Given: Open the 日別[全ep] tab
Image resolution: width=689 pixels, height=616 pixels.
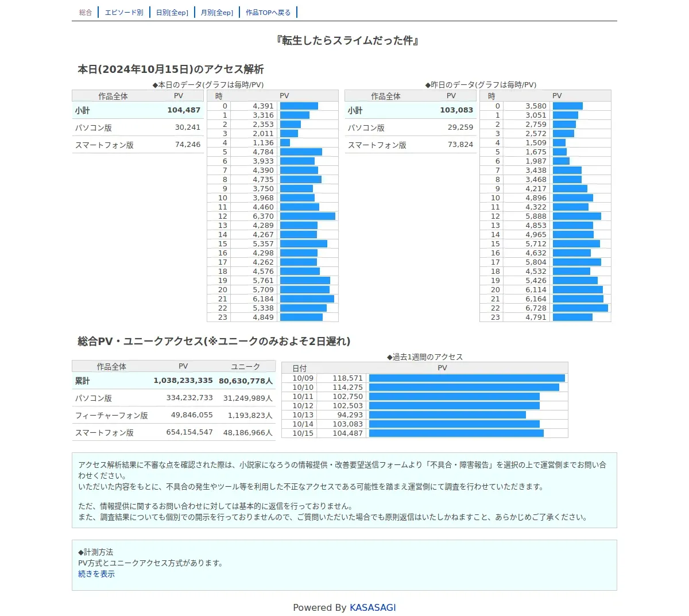Looking at the screenshot, I should coord(172,12).
